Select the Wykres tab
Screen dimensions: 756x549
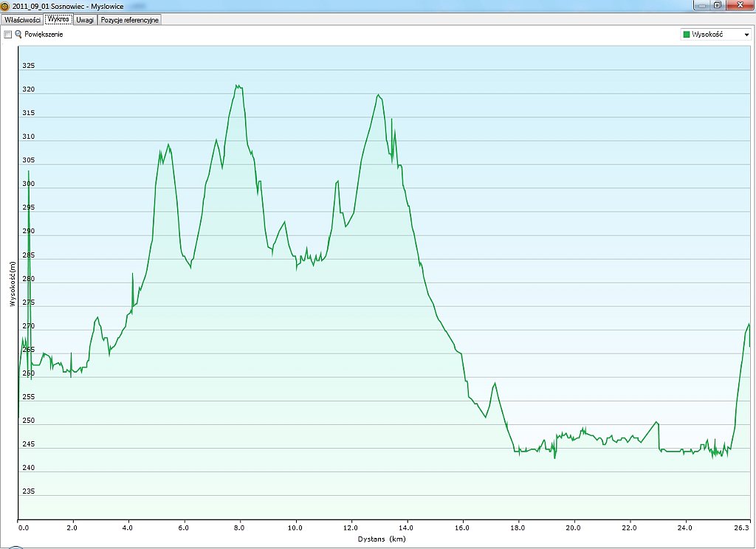tap(58, 19)
